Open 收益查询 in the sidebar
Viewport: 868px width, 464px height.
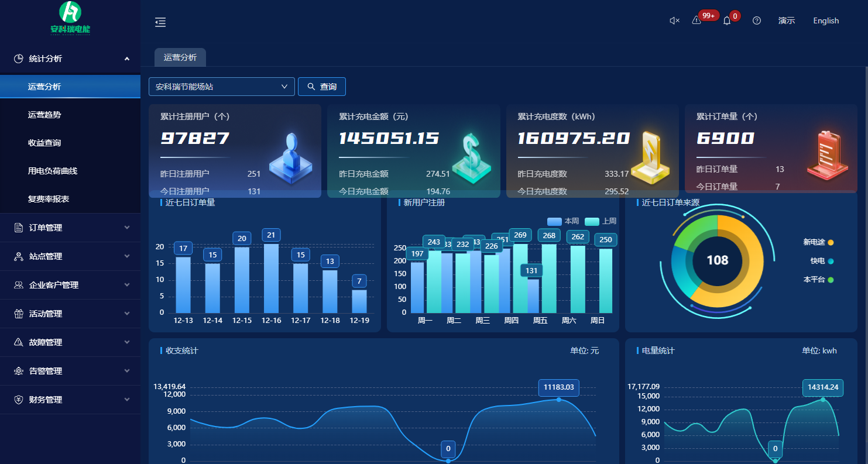pyautogui.click(x=70, y=143)
